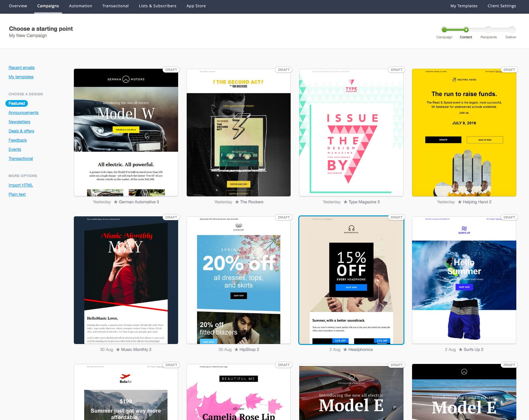Click the 'HipShop 2' caption text
Image resolution: width=529 pixels, height=420 pixels.
pyautogui.click(x=249, y=349)
